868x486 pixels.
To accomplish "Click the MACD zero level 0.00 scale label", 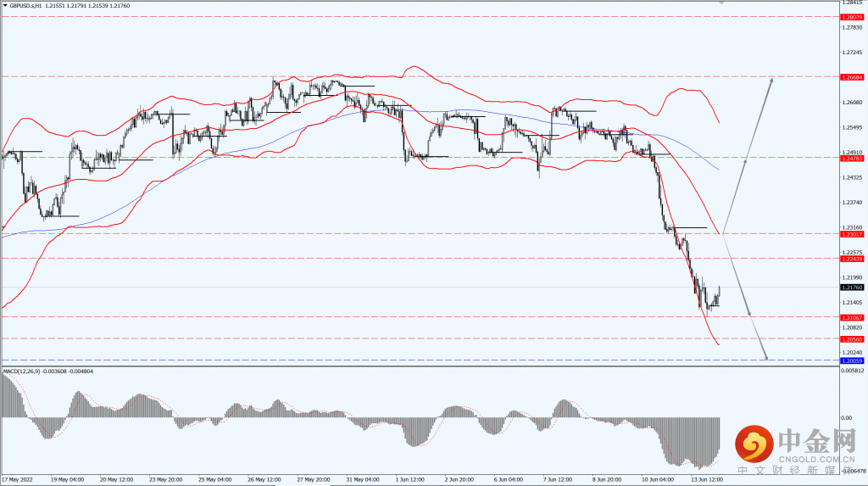I will 847,418.
